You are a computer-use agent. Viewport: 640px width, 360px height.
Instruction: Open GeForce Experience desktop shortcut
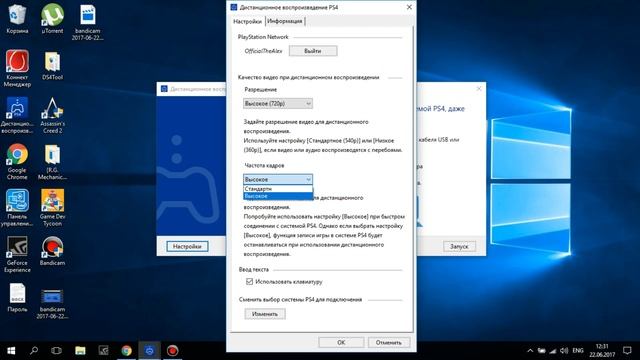pos(17,254)
